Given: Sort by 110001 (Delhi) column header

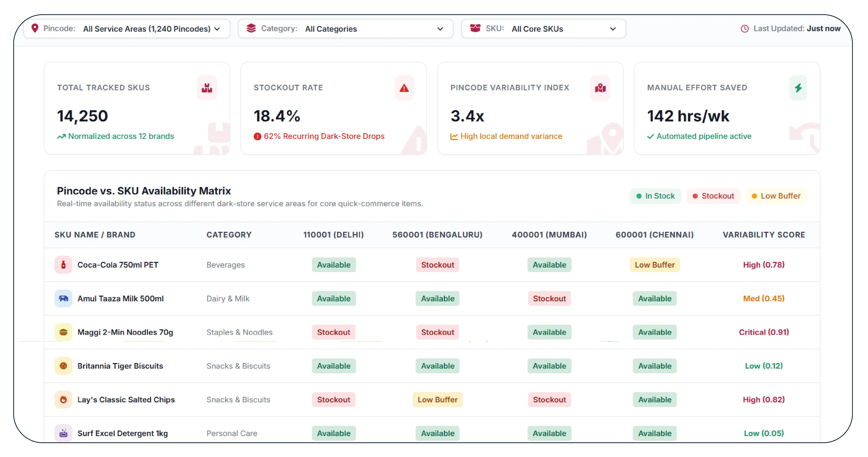Looking at the screenshot, I should [x=334, y=235].
